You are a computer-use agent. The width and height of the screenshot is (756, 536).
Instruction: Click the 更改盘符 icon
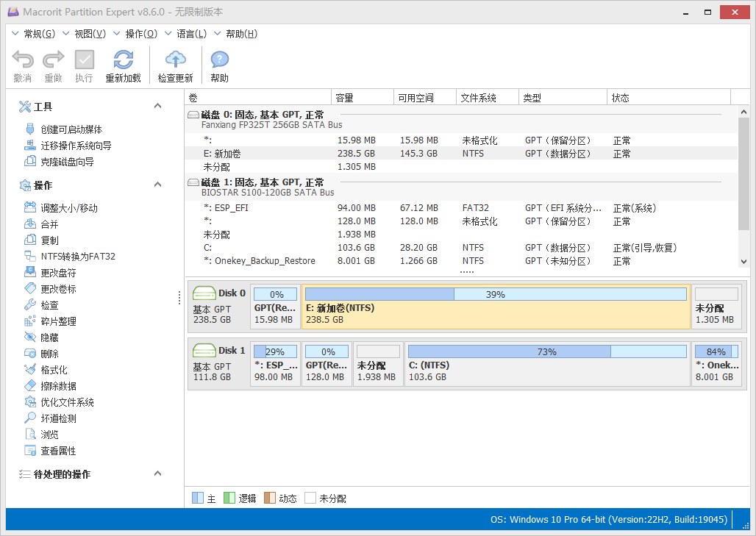point(30,272)
